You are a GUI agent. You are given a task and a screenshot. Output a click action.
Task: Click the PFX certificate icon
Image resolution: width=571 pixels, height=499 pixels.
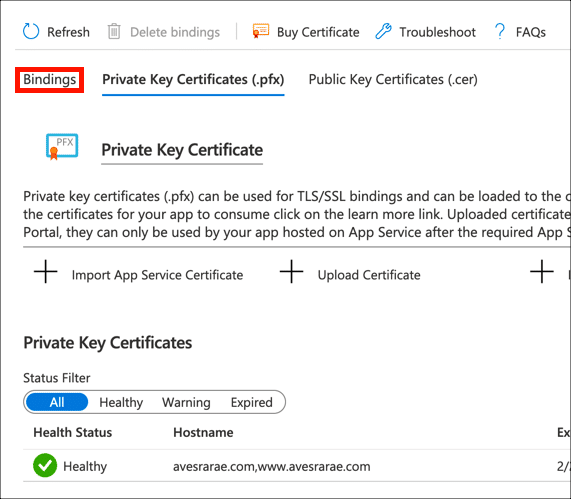point(62,146)
